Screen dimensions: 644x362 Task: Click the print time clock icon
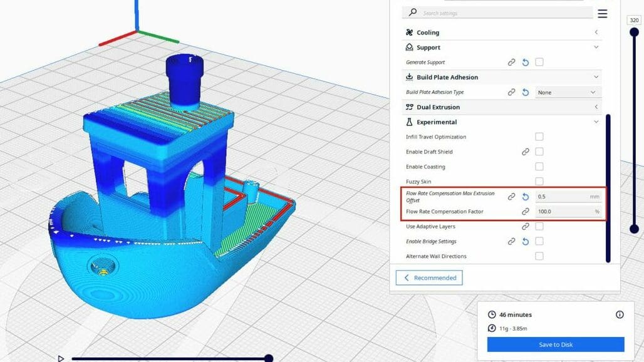click(x=492, y=314)
